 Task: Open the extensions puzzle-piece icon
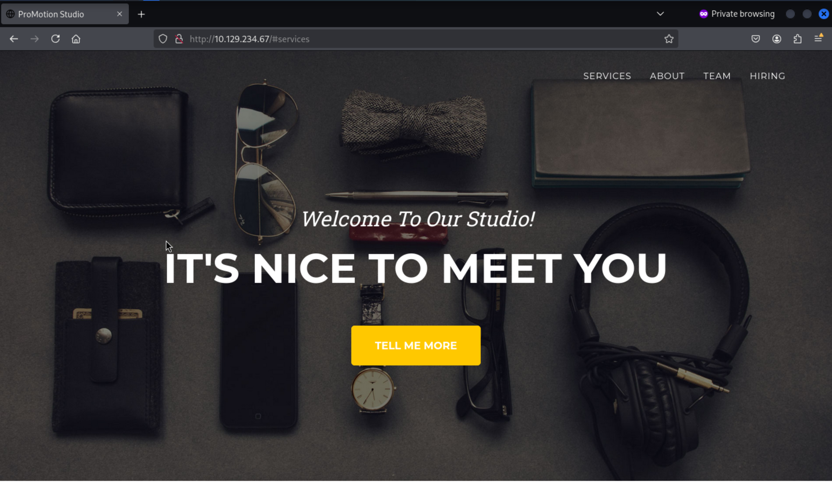798,39
